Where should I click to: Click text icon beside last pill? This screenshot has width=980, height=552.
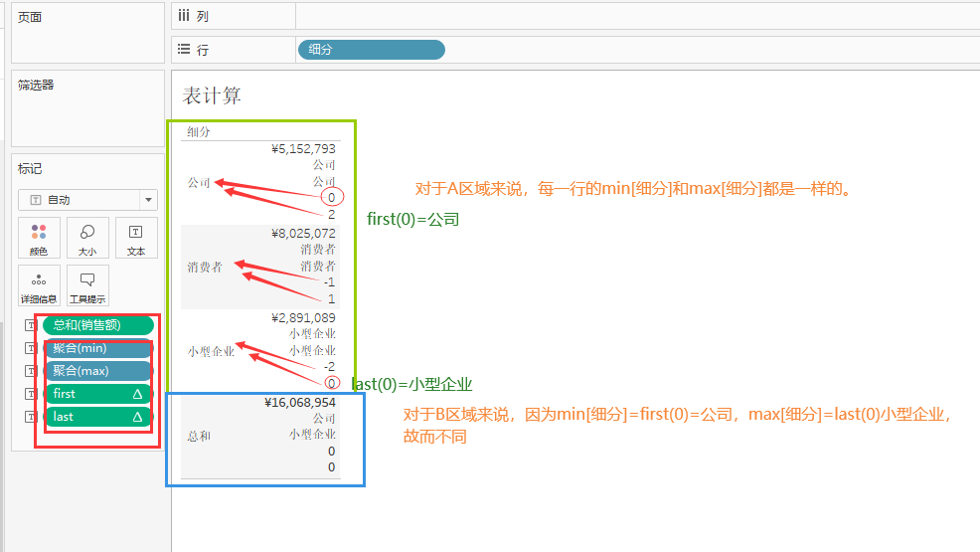pos(31,417)
